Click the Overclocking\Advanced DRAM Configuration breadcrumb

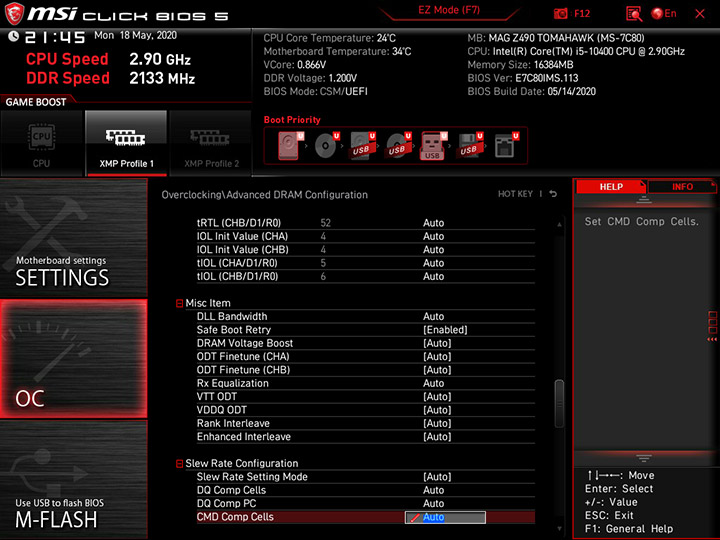click(264, 195)
